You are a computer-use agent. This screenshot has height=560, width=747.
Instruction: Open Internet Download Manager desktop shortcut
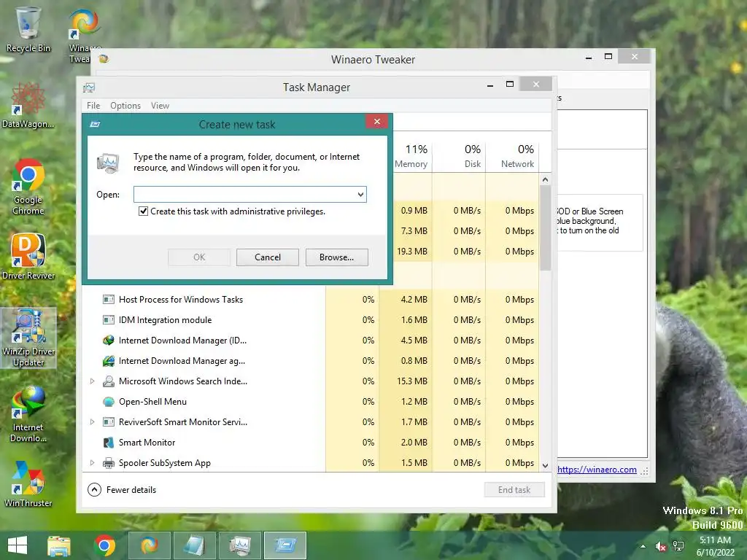coord(28,414)
